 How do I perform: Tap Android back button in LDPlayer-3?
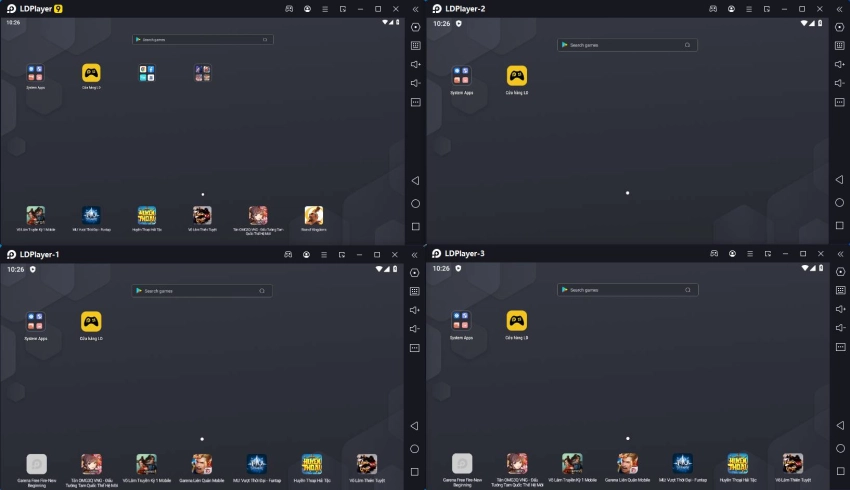click(840, 425)
